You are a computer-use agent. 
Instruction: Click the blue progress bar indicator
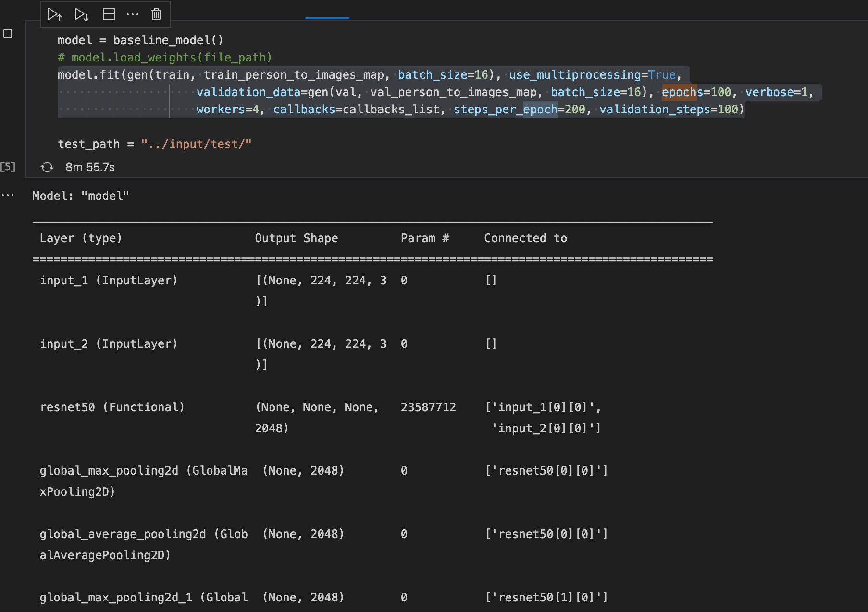pyautogui.click(x=327, y=18)
